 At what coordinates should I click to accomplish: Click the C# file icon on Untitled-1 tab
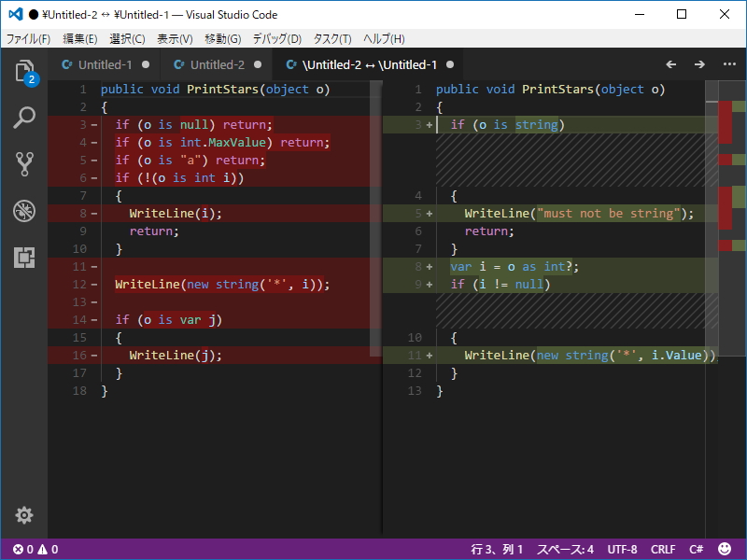66,64
